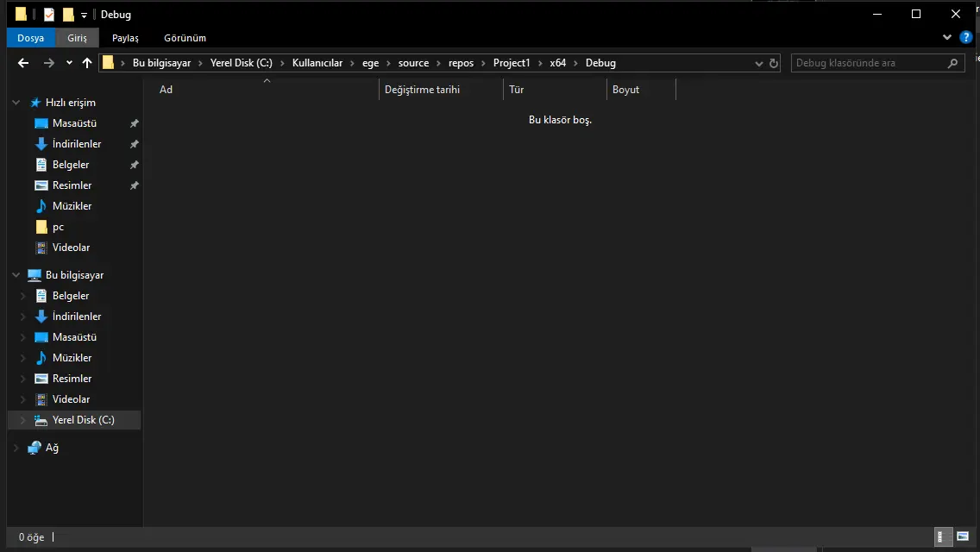This screenshot has height=552, width=980.
Task: Click the "0 öğe" status bar text
Action: coord(31,537)
